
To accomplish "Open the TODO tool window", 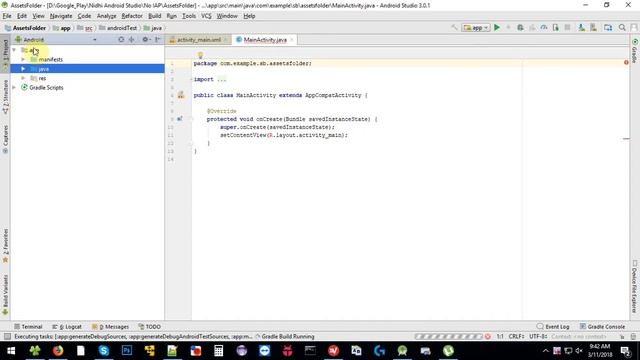I will click(149, 327).
